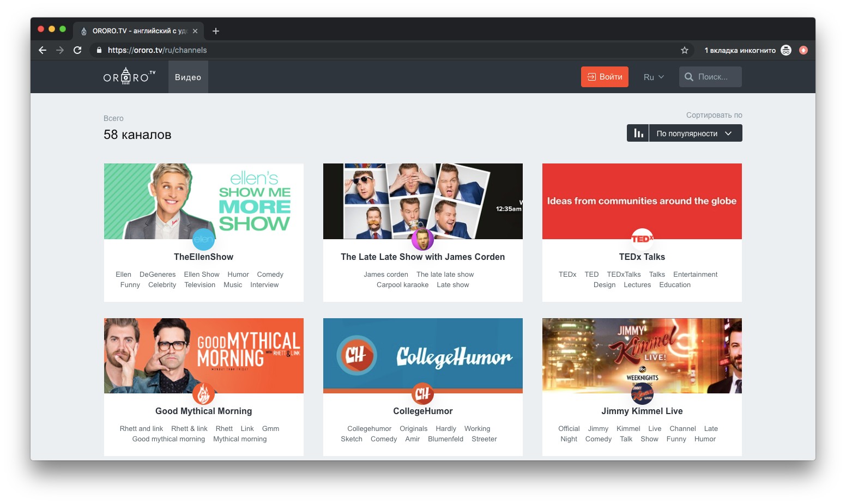Select the Design tag
This screenshot has height=504, width=846.
605,285
